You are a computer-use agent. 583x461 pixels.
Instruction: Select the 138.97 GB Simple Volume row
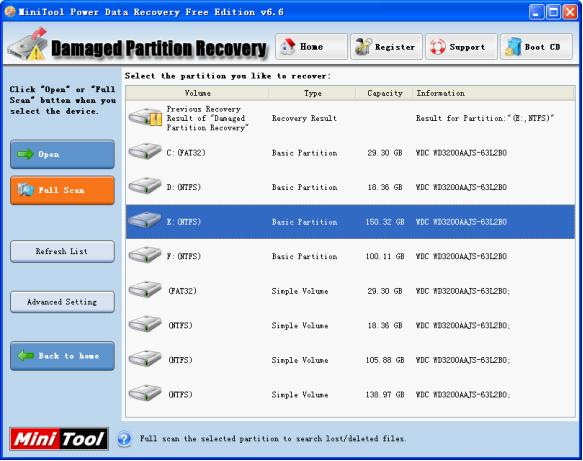coord(350,394)
